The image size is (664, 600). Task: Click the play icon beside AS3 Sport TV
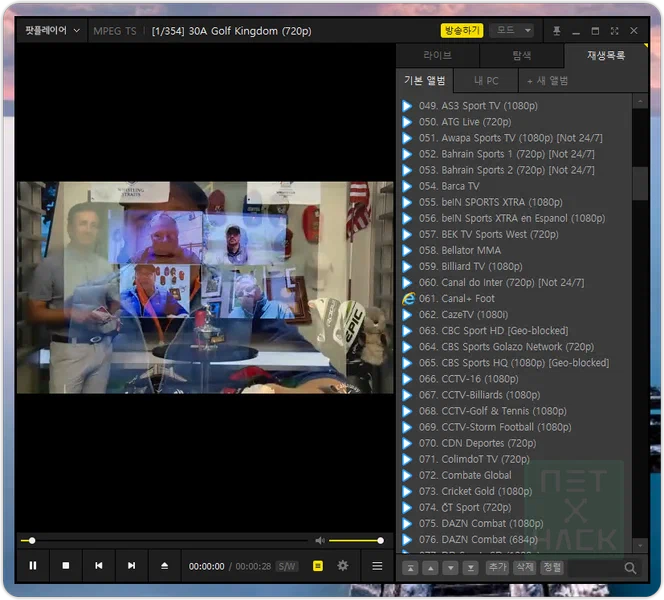click(x=407, y=105)
